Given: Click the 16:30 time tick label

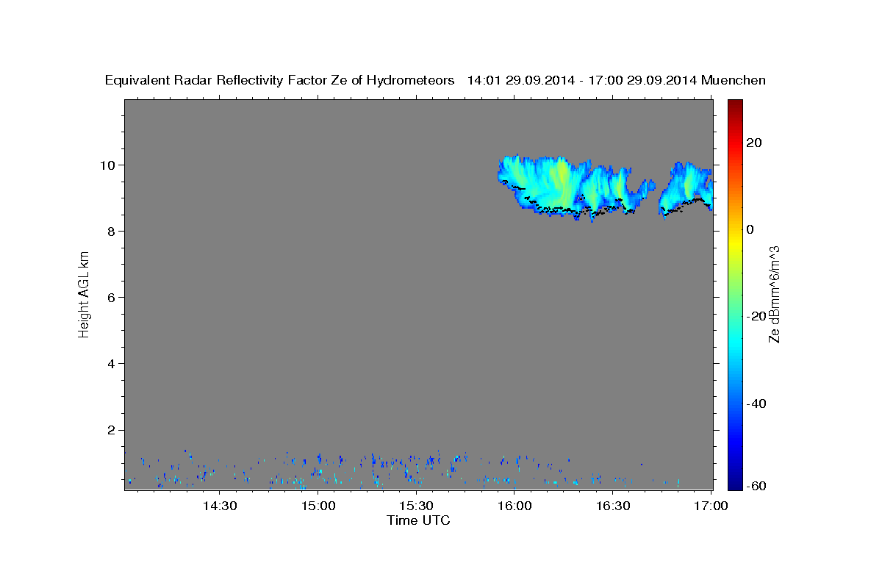Looking at the screenshot, I should pos(612,506).
